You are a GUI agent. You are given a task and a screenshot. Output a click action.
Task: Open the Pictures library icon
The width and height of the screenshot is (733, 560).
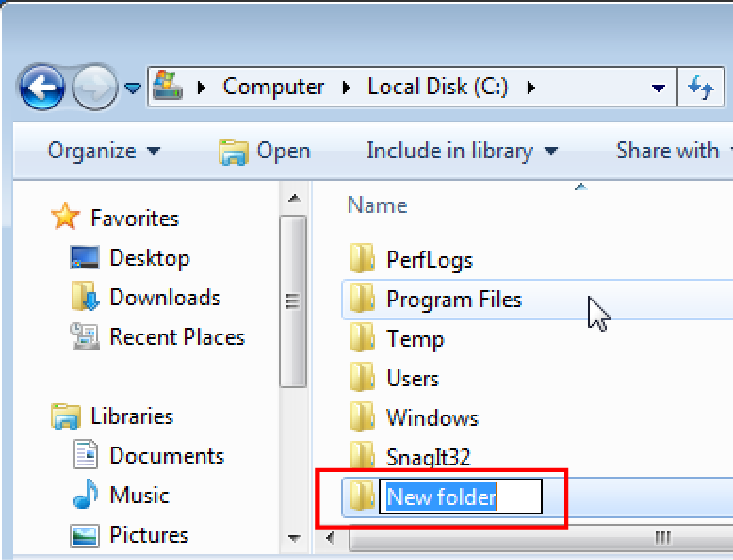(85, 535)
